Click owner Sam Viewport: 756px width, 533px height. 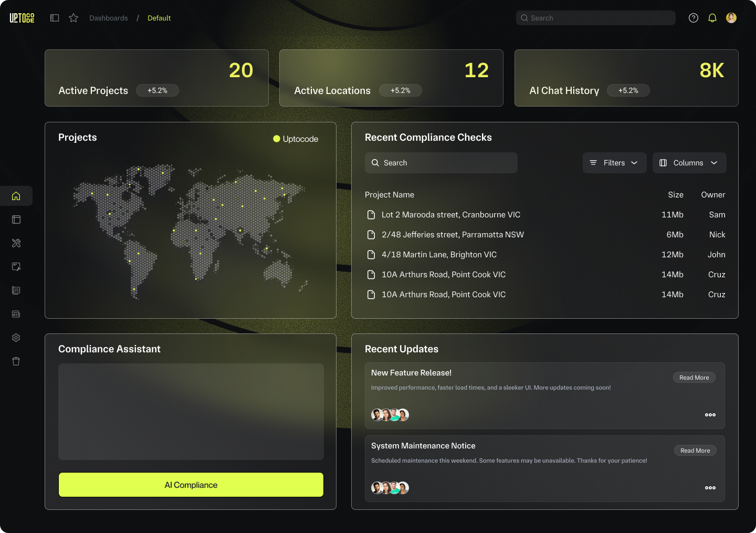[x=717, y=215]
